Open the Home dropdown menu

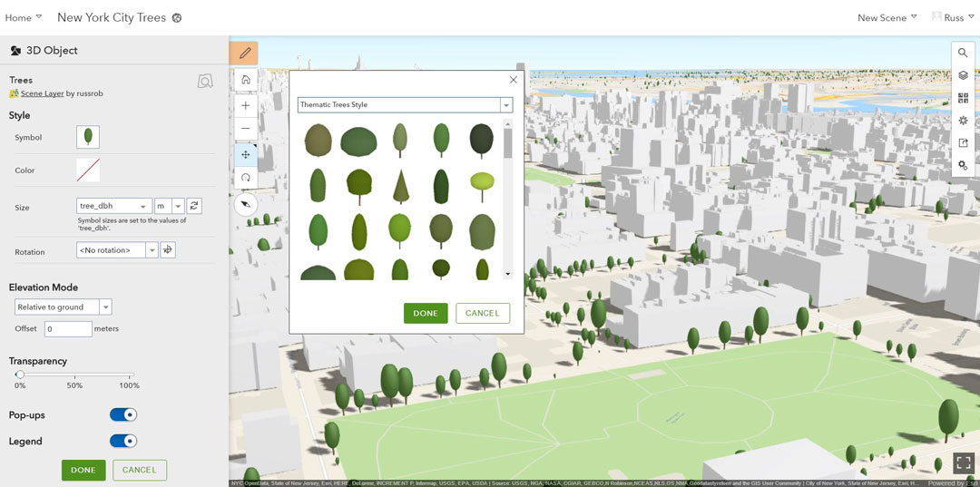24,17
